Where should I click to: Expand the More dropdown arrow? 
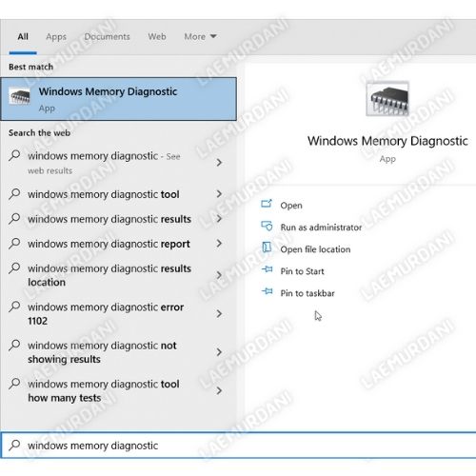point(213,36)
